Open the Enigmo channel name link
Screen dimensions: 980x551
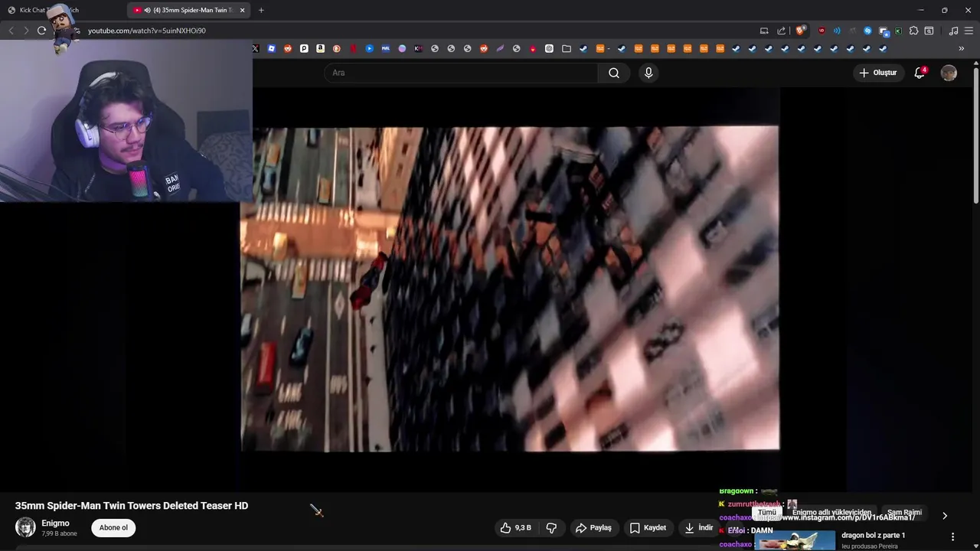[x=55, y=523]
